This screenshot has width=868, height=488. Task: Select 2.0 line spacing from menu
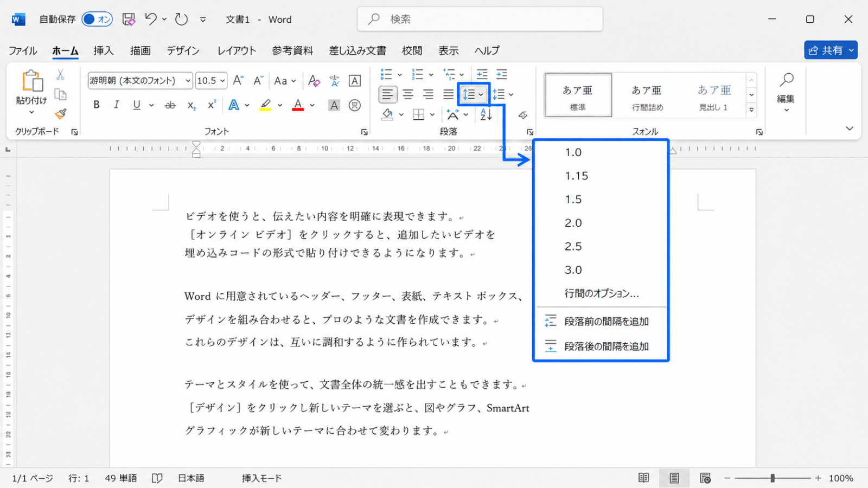(601, 223)
